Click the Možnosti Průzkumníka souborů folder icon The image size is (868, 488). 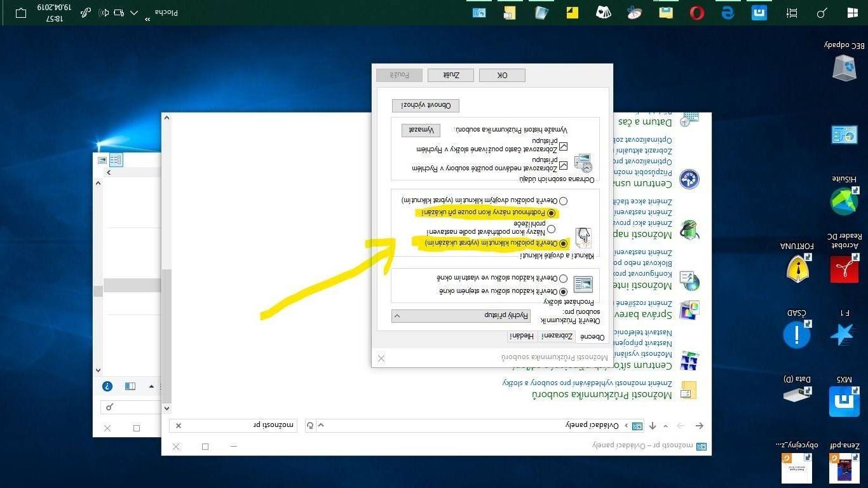(688, 390)
